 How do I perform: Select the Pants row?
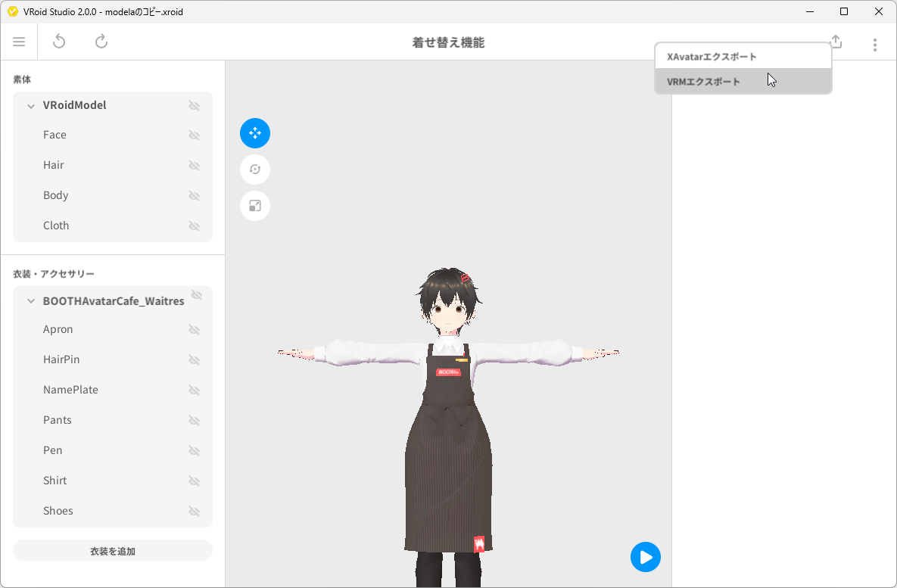pyautogui.click(x=113, y=421)
